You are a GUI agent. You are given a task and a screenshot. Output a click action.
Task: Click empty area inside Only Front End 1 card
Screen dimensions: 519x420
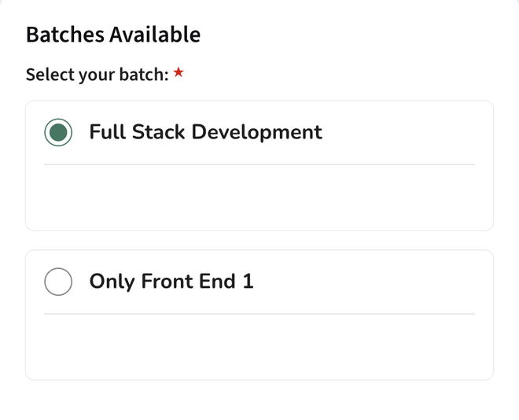pos(259,346)
